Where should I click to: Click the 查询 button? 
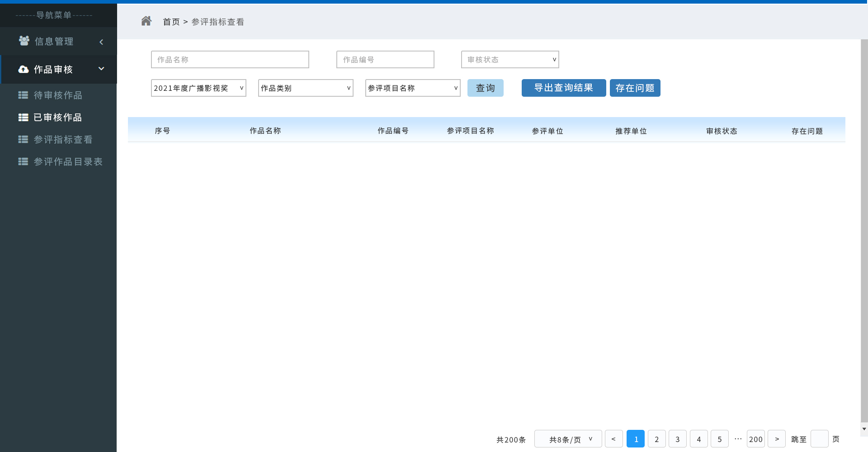tap(485, 88)
